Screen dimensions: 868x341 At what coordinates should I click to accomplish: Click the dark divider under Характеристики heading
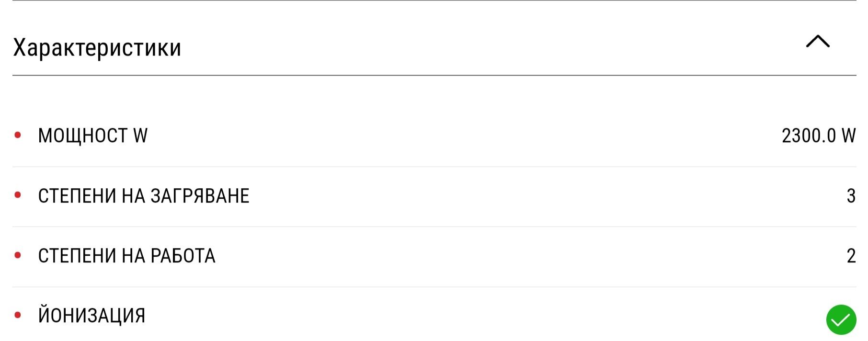[434, 75]
